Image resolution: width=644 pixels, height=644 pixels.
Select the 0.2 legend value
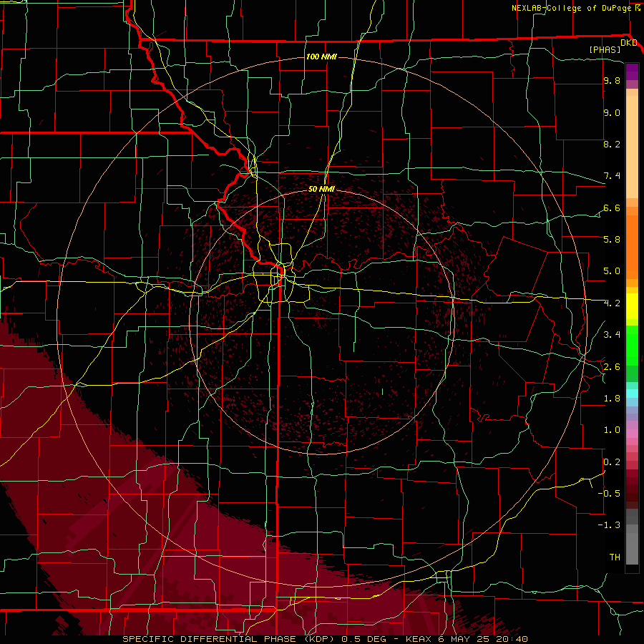pyautogui.click(x=612, y=462)
